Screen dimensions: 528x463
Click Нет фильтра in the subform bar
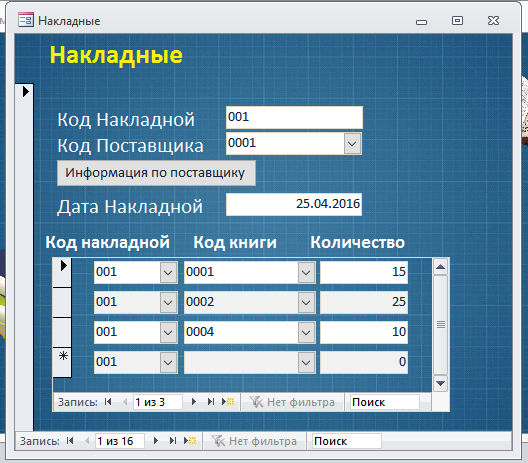pyautogui.click(x=292, y=402)
